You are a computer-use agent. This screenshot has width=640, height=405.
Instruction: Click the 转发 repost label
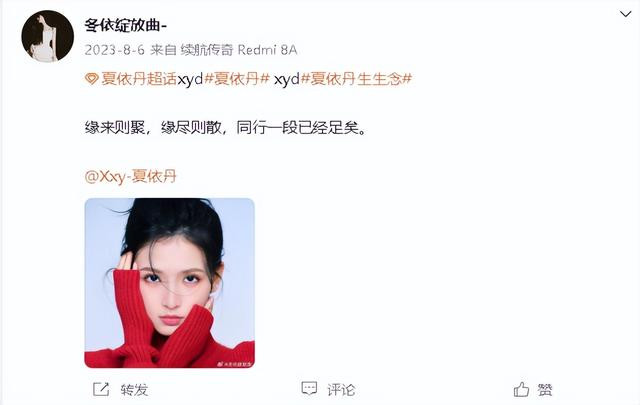pyautogui.click(x=134, y=389)
